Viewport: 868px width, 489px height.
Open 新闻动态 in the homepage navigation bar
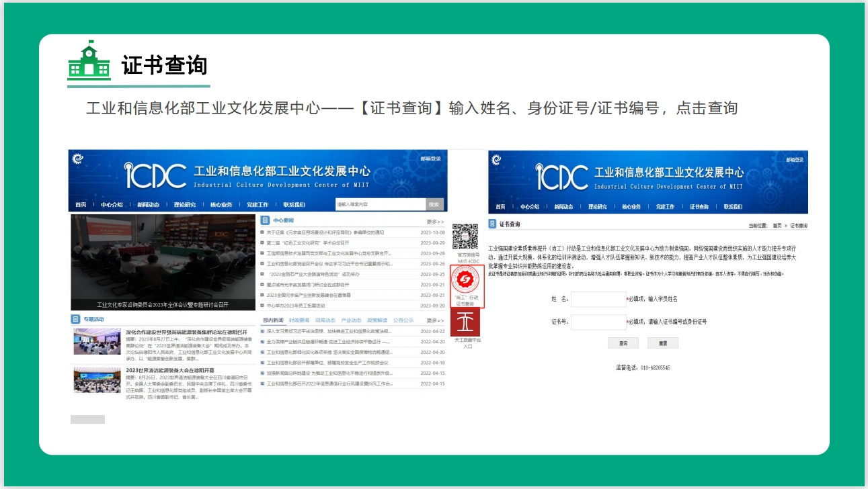tap(149, 205)
